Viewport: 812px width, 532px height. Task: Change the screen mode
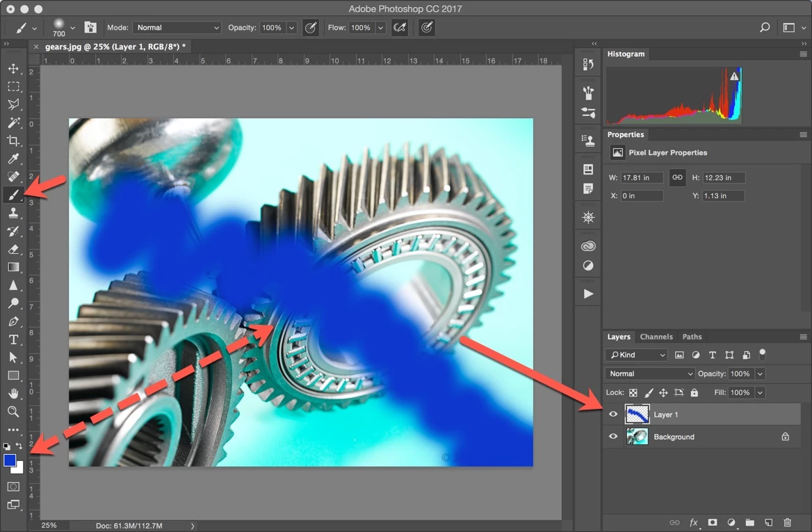click(x=13, y=505)
